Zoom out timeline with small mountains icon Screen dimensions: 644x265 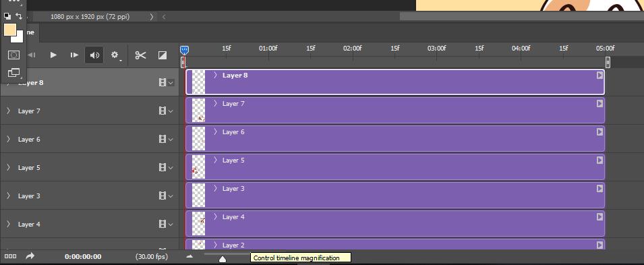(x=189, y=256)
